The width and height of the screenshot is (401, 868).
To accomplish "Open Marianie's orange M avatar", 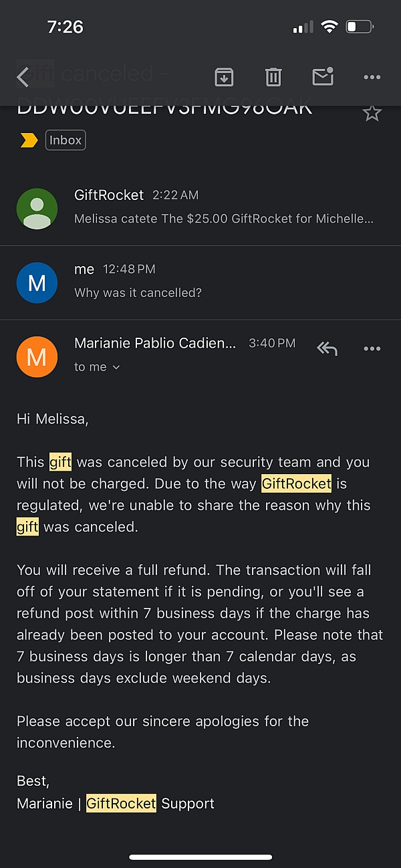I will (x=37, y=356).
